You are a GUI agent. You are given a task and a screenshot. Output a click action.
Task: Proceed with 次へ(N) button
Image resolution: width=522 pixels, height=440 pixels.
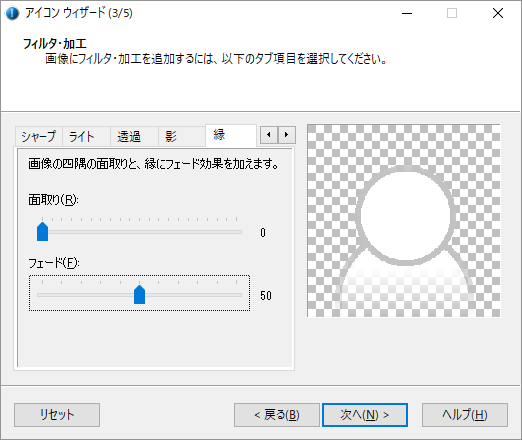point(365,415)
